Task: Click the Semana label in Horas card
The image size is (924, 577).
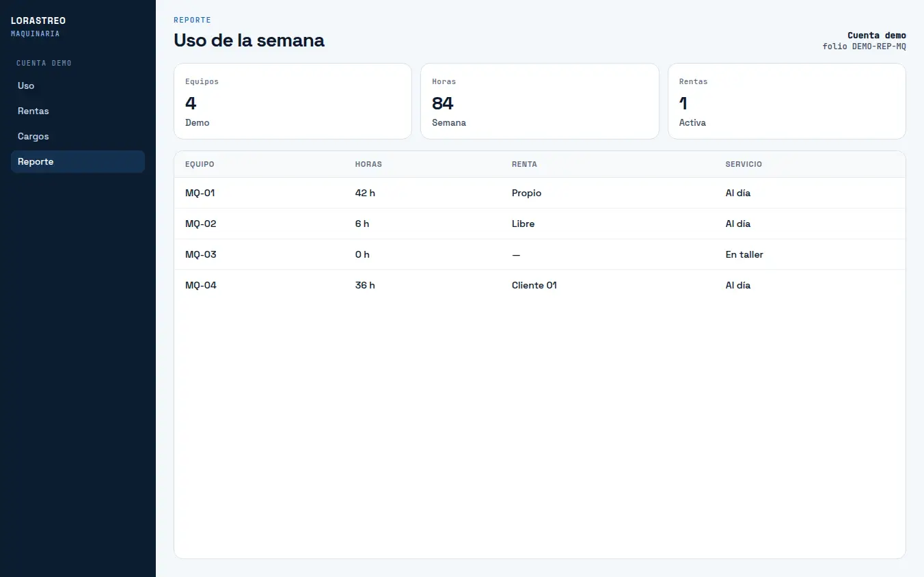Action: (x=449, y=123)
